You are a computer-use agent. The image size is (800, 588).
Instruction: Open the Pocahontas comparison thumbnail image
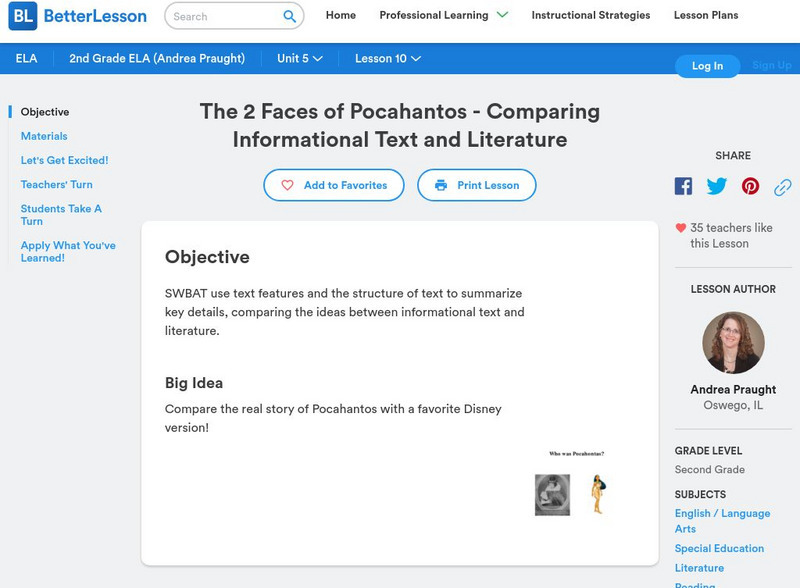click(x=576, y=485)
